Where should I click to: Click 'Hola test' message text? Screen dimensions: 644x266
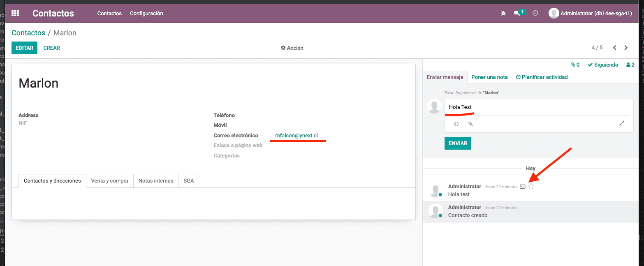click(459, 194)
